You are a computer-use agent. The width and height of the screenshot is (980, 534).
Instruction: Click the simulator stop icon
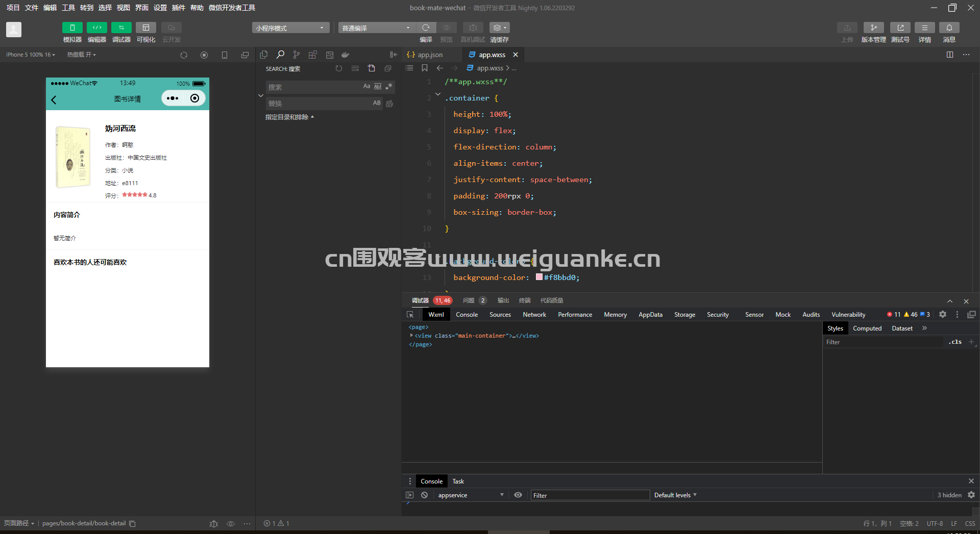click(204, 55)
